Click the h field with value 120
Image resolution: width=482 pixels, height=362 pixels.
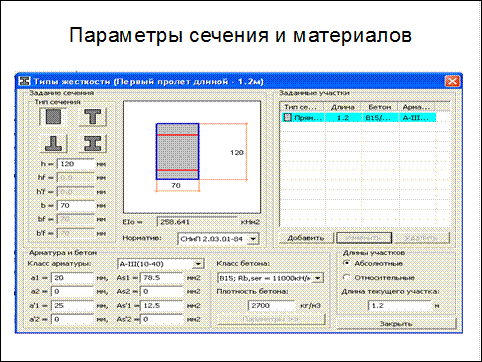tap(76, 164)
